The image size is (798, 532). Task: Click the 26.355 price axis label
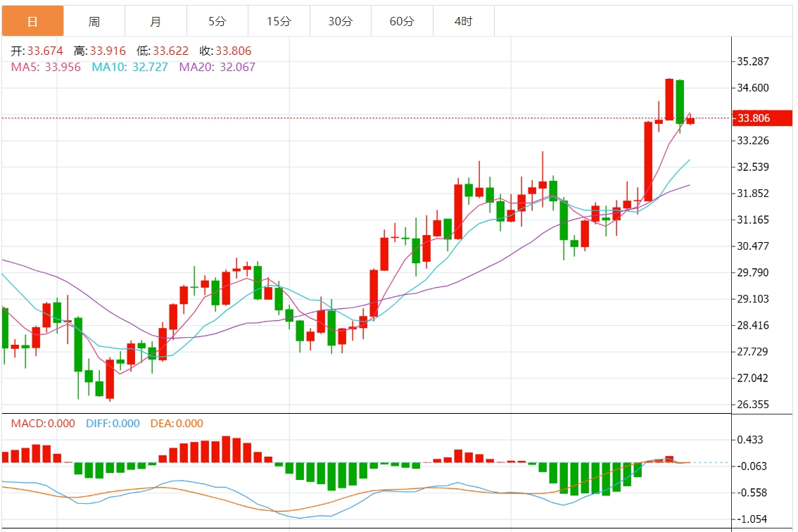(753, 405)
